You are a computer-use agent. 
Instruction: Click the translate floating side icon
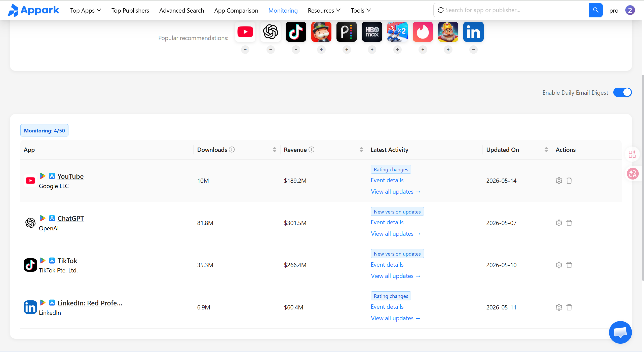click(633, 174)
